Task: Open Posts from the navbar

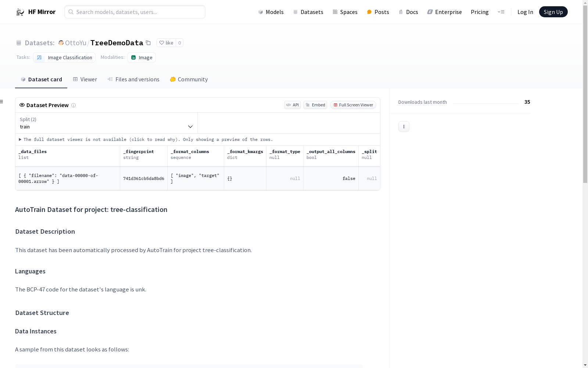Action: point(378,12)
